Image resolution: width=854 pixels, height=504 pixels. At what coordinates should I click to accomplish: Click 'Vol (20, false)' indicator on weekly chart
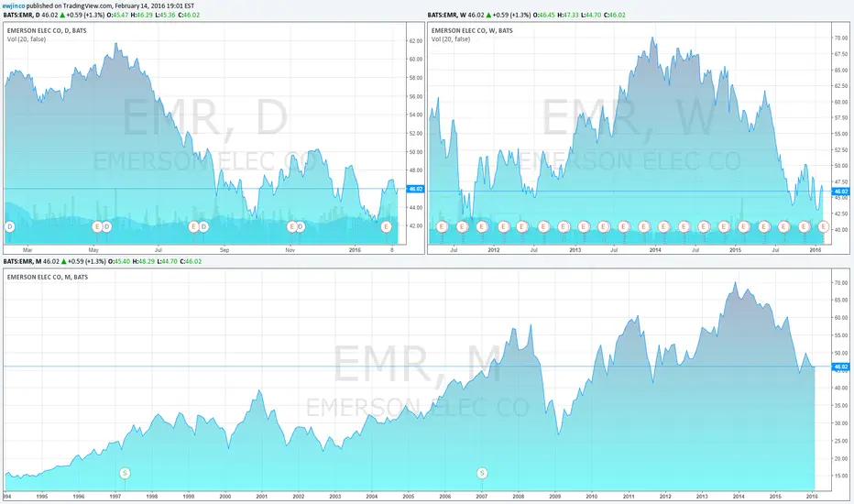click(451, 39)
